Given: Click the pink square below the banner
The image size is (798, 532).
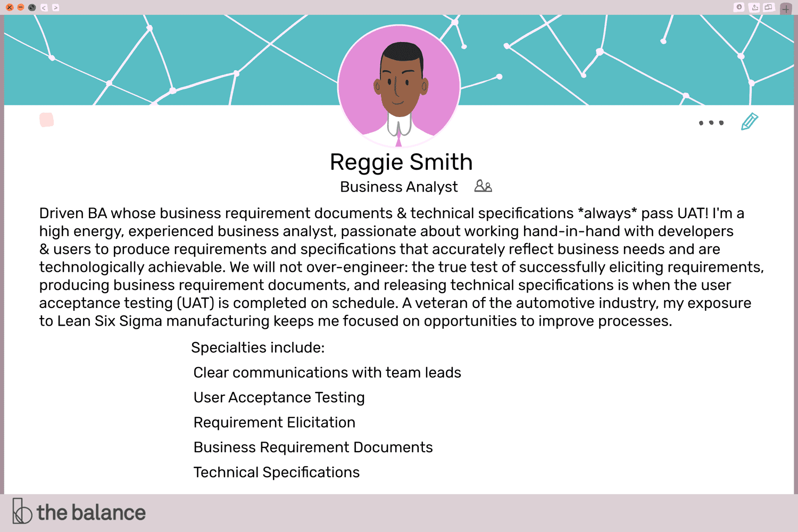Looking at the screenshot, I should tap(47, 120).
